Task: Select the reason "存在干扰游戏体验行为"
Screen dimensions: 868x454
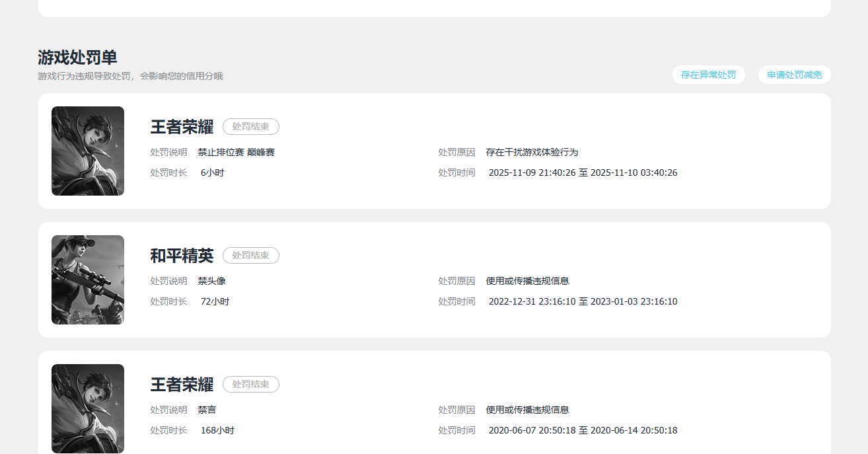Action: 532,152
